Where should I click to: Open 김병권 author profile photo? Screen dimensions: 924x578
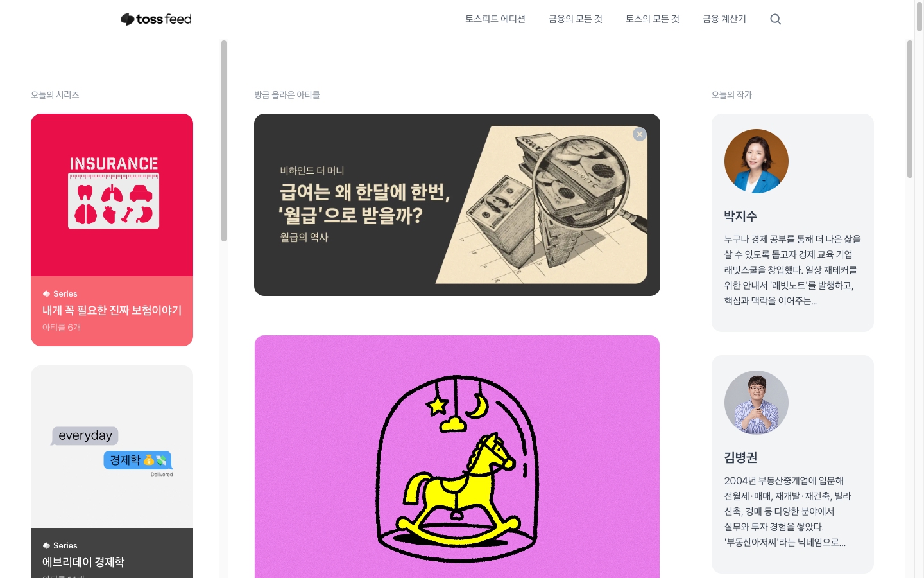tap(757, 403)
